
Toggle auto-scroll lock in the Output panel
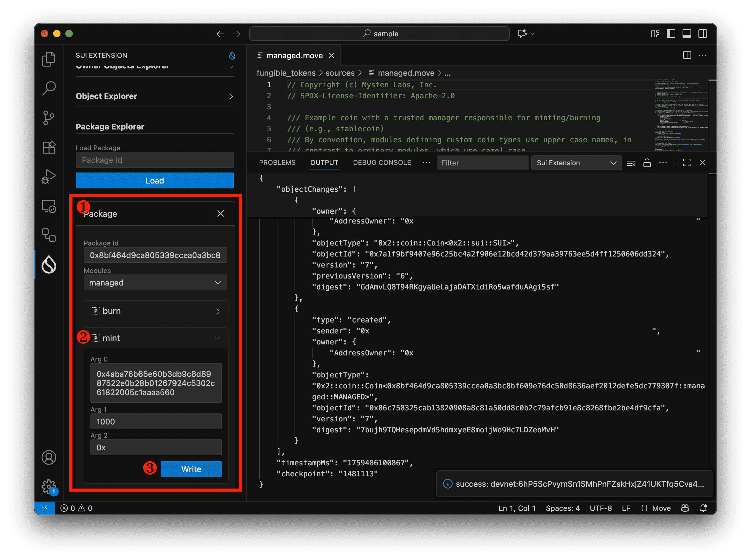pyautogui.click(x=647, y=163)
